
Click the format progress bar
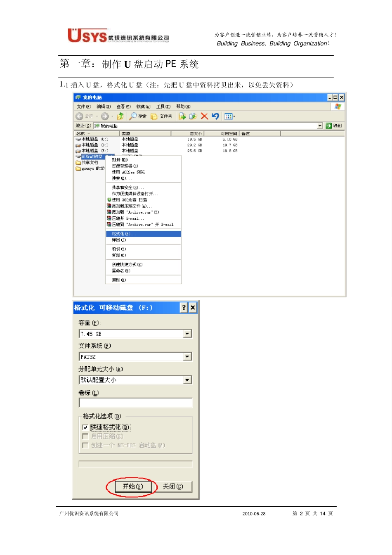coord(136,464)
